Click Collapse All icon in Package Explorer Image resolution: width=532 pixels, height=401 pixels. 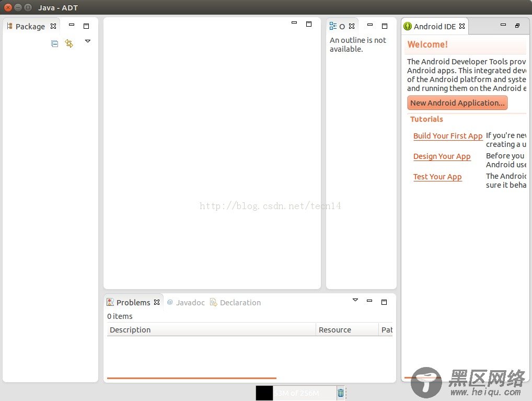(55, 43)
